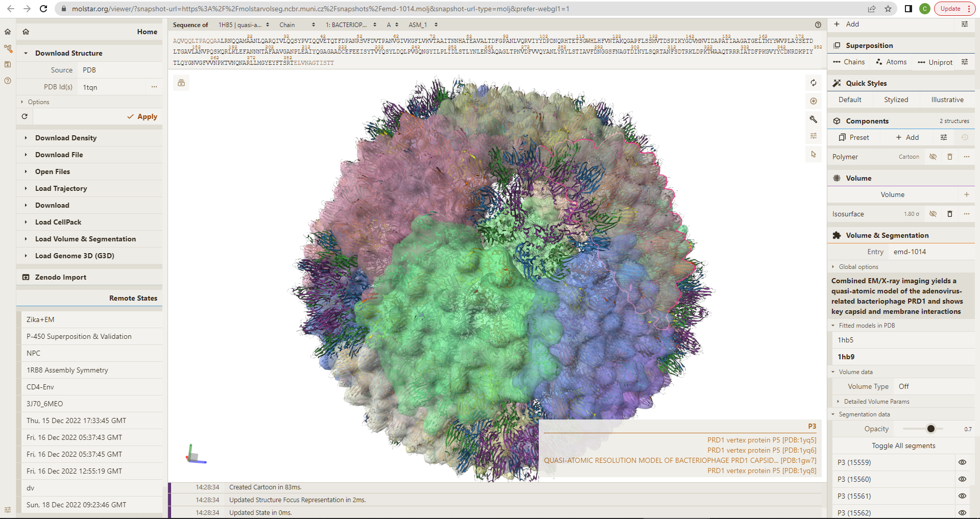Screen dimensions: 980x519
Task: Toggle visibility of segment P3 (15559)
Action: click(962, 462)
